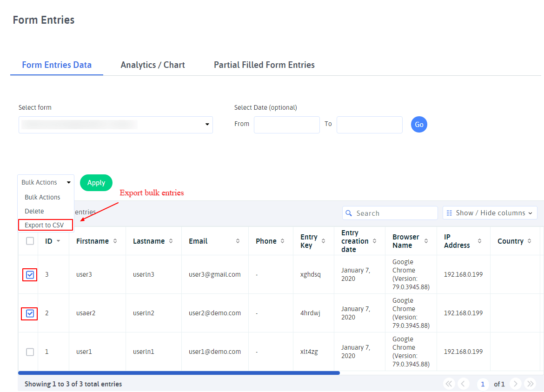Check the checkbox for user1 row
Screen dimensions: 544x392
[30, 352]
